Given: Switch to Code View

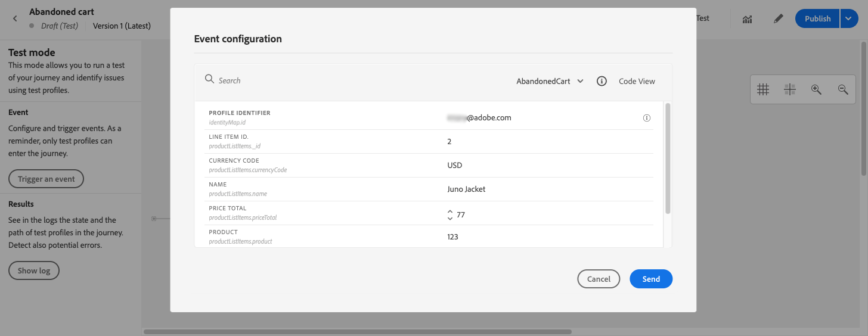Looking at the screenshot, I should point(637,81).
